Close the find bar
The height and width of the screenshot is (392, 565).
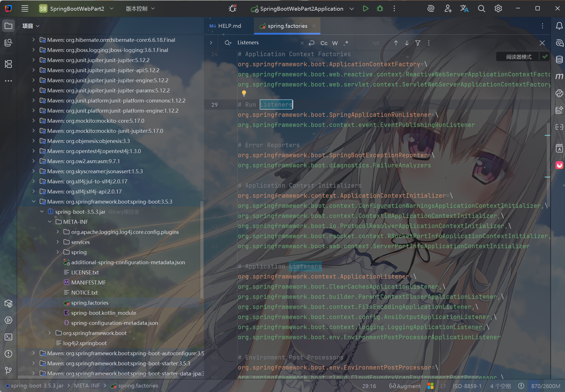point(542,43)
